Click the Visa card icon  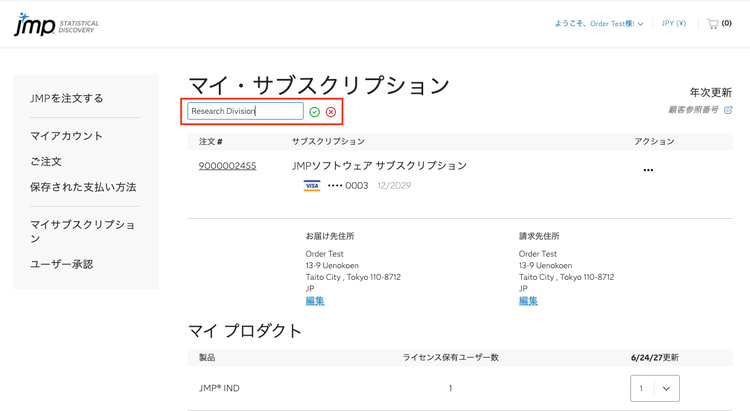coord(312,186)
